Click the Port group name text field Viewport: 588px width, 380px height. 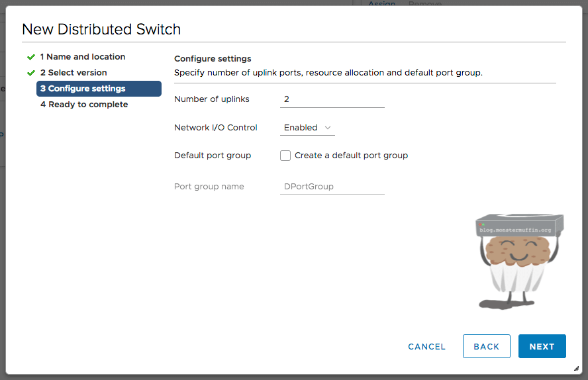click(x=332, y=187)
